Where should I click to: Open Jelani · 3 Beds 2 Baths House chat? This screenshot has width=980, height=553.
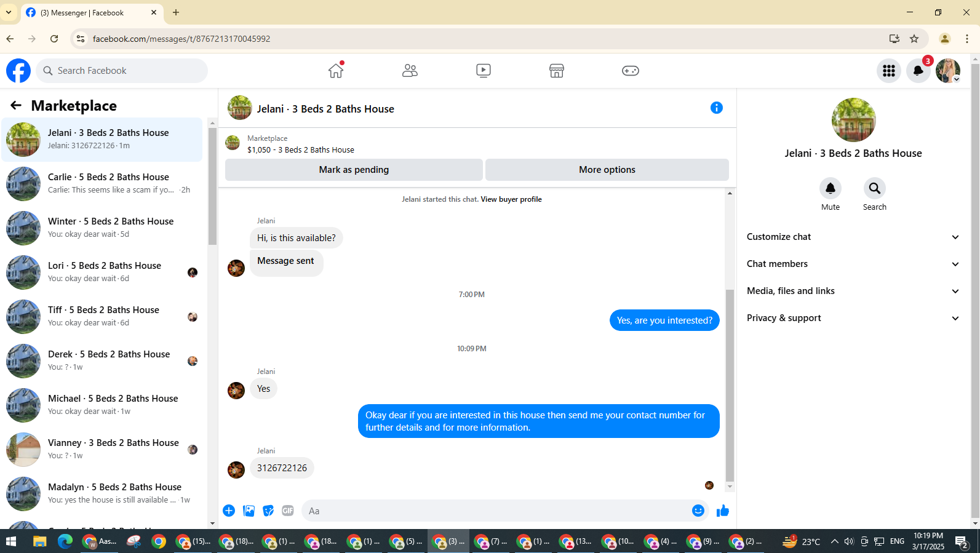[102, 140]
